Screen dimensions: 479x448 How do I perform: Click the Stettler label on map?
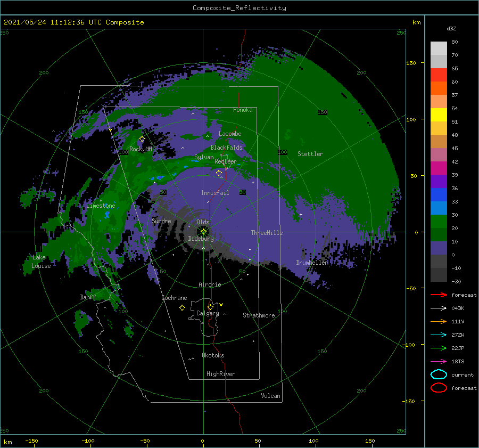pos(310,154)
